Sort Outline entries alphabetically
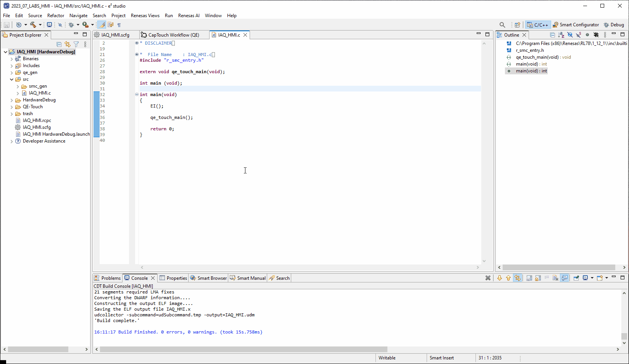The height and width of the screenshot is (364, 629). tap(560, 35)
